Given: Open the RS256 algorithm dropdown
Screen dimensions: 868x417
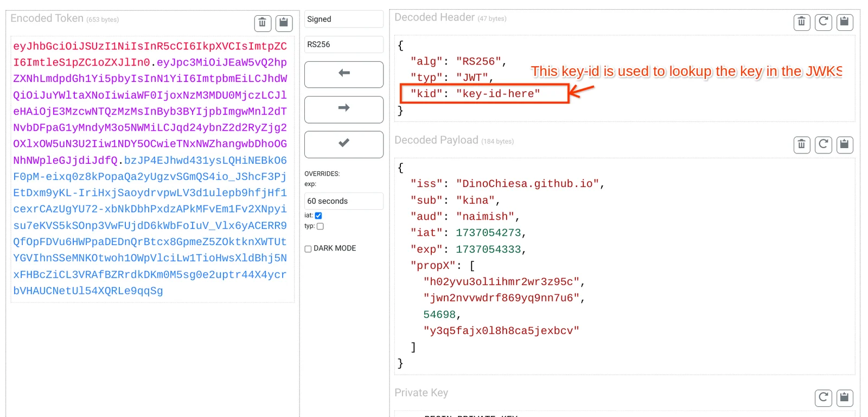Looking at the screenshot, I should (344, 44).
